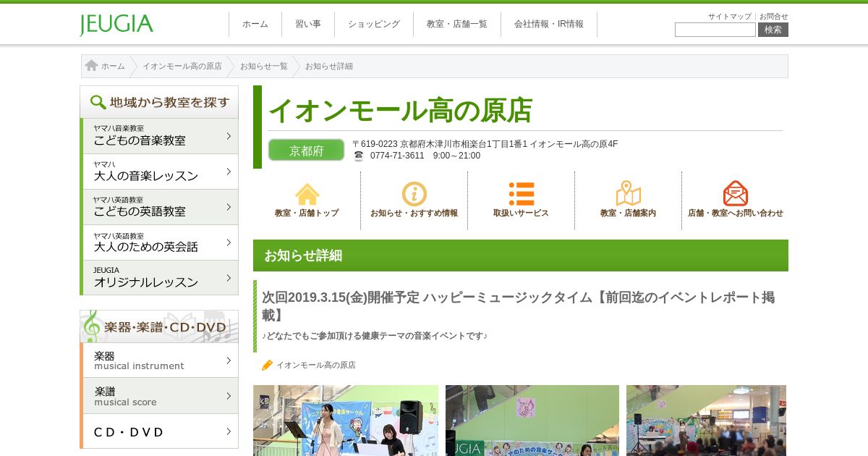
Task: Focus the site search input field
Action: (715, 30)
